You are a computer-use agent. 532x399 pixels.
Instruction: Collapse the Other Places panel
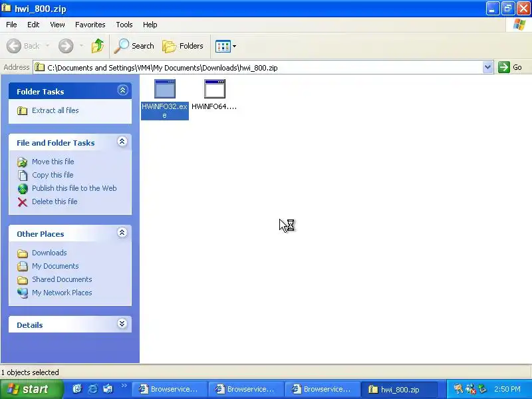[x=122, y=232]
